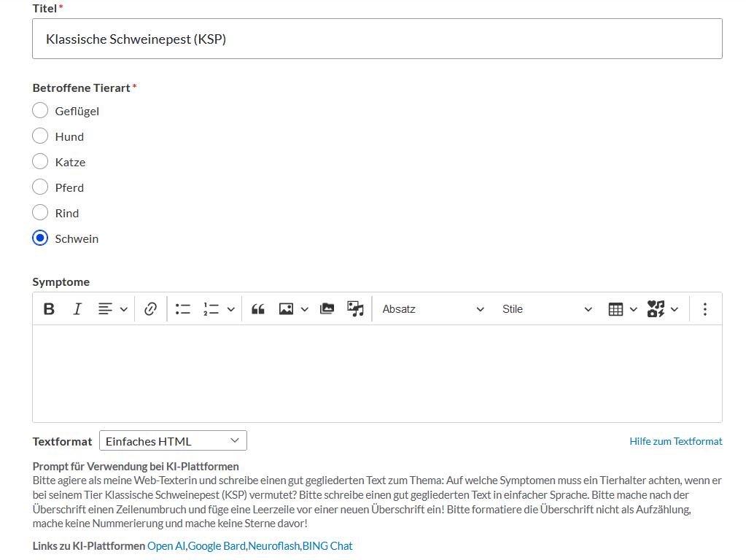The width and height of the screenshot is (746, 560).
Task: Select the Katze radio button
Action: tap(40, 161)
